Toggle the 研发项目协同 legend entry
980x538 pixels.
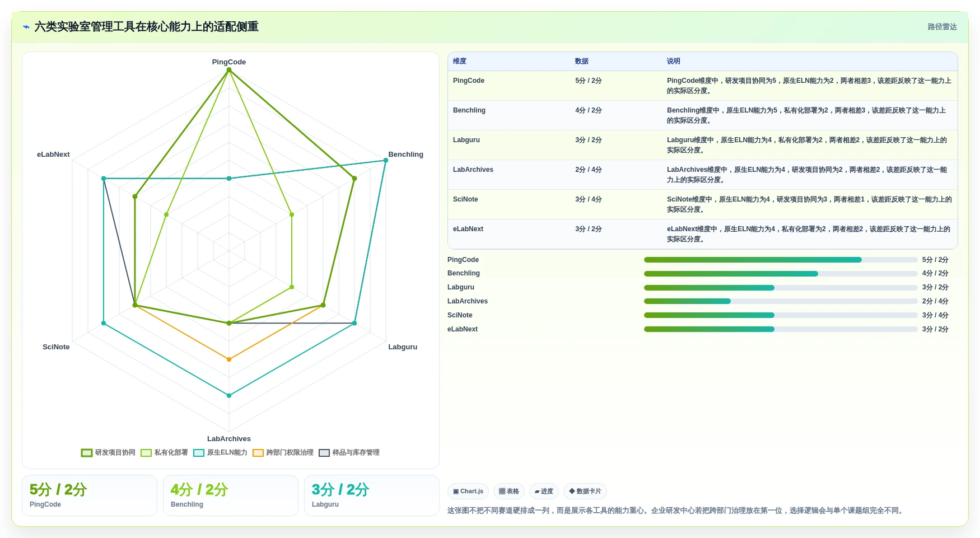(109, 452)
